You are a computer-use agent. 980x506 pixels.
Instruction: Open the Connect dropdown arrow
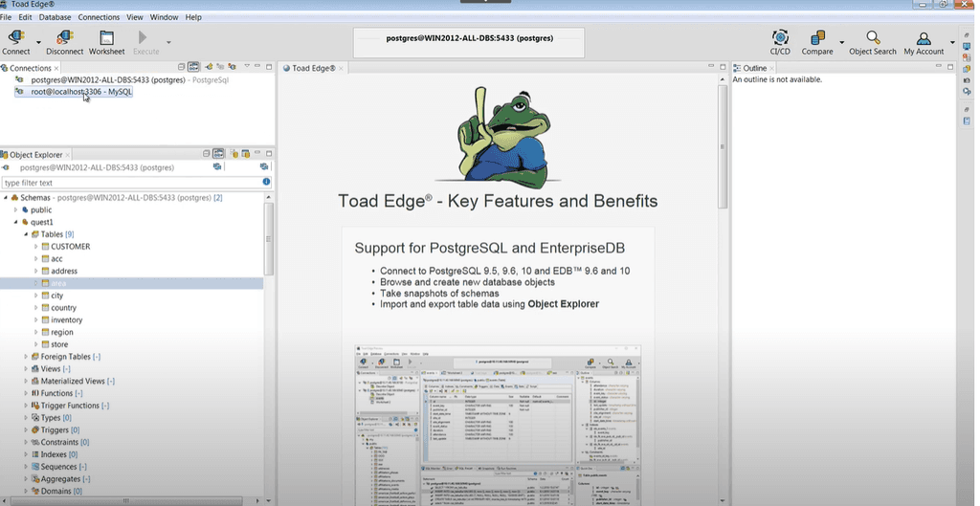pyautogui.click(x=39, y=43)
